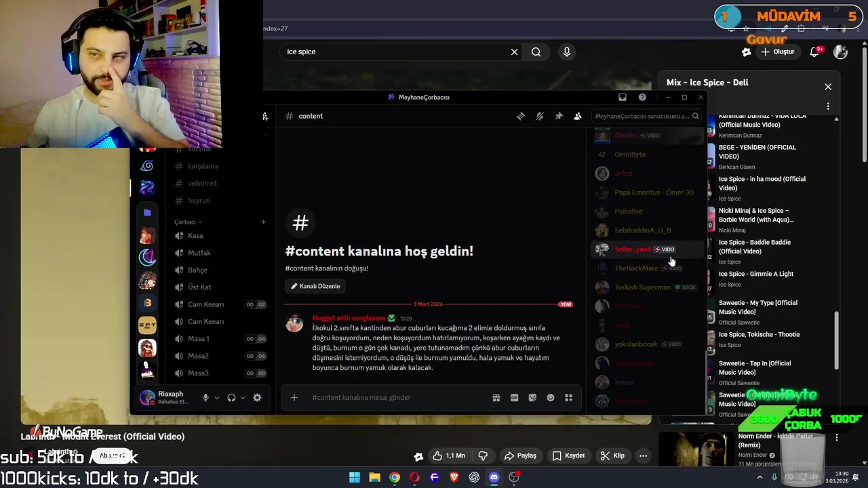
Task: Open Threads in Discord content channel header
Action: (x=521, y=116)
